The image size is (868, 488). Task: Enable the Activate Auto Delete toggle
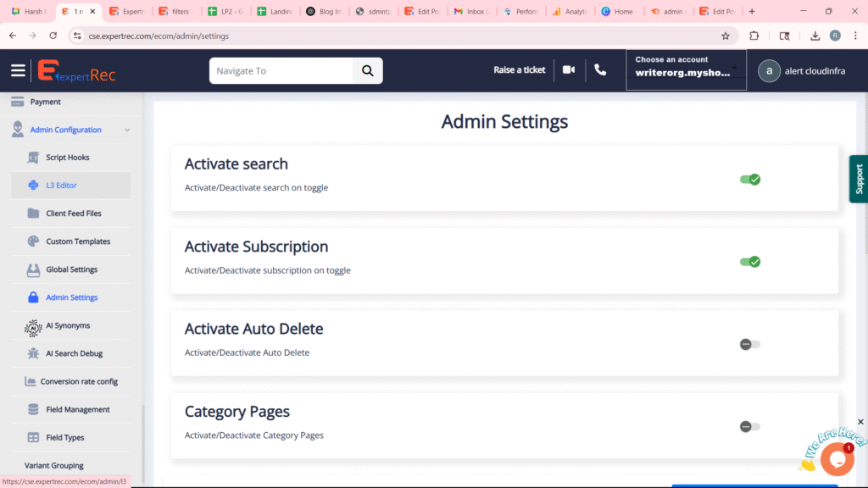[750, 344]
